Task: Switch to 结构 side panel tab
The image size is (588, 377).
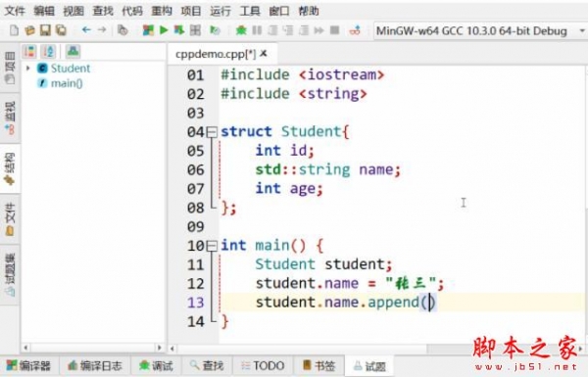Action: pos(10,168)
